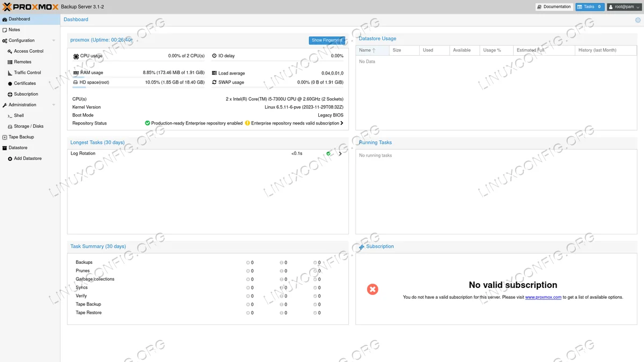Sort by the Available column header
Viewport: 644px width, 362px height.
(x=464, y=50)
